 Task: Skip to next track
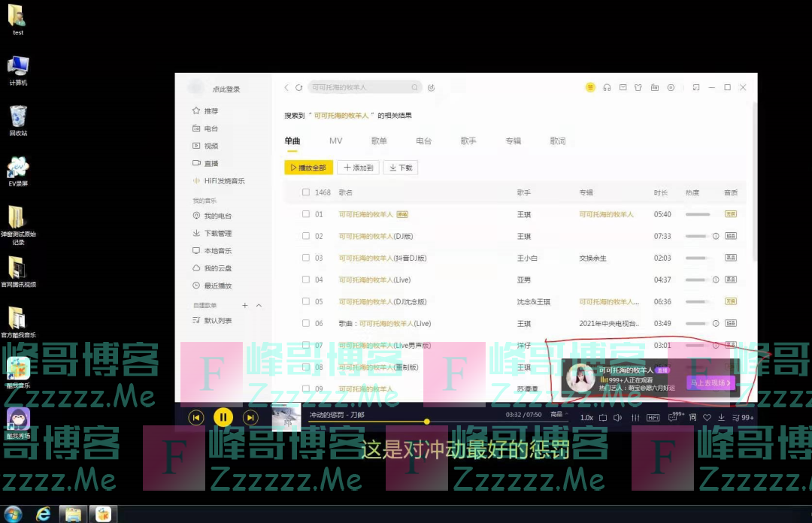click(x=250, y=417)
